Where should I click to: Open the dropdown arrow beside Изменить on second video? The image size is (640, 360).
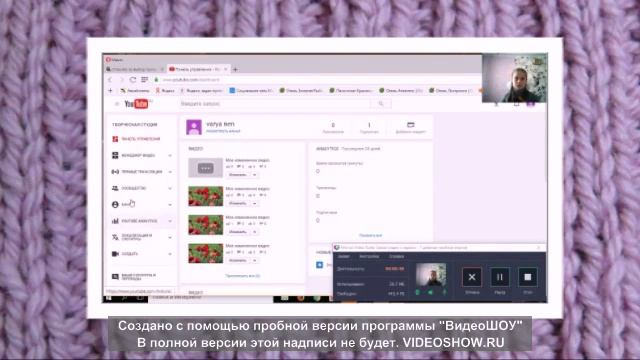pos(254,203)
